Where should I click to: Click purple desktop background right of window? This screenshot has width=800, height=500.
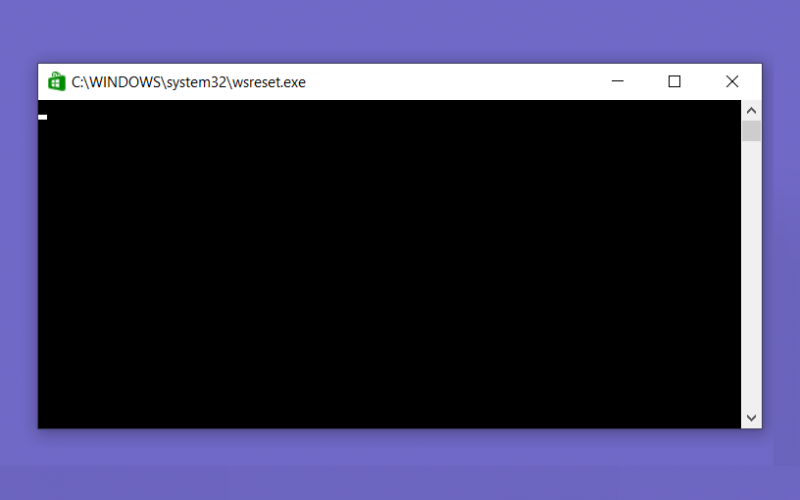point(781,246)
